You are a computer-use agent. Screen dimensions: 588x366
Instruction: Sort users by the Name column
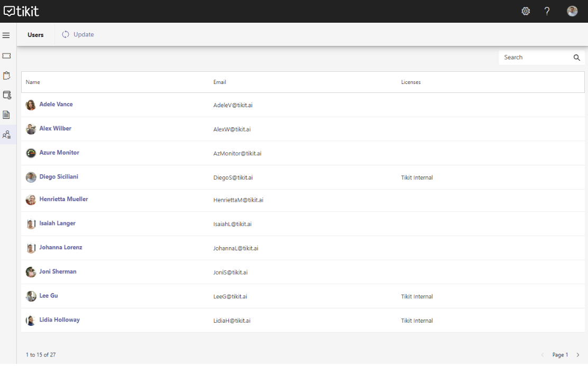[32, 82]
